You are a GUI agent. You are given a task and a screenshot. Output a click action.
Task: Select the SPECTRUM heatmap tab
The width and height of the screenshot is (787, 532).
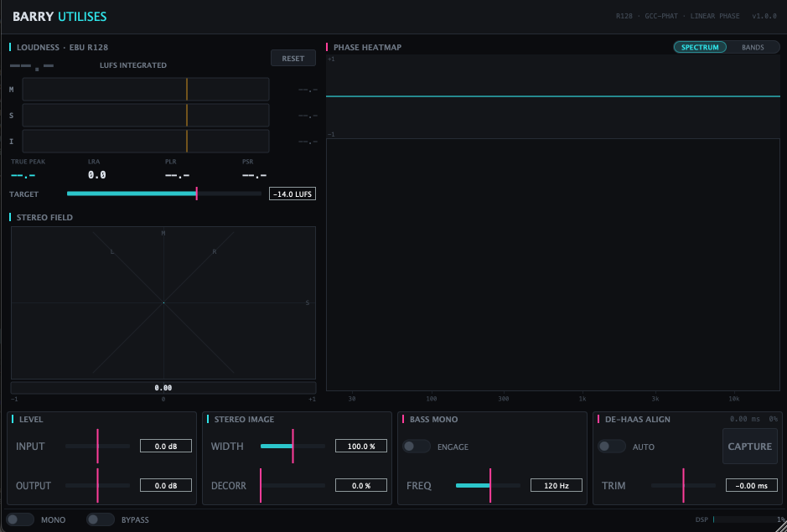click(x=700, y=47)
